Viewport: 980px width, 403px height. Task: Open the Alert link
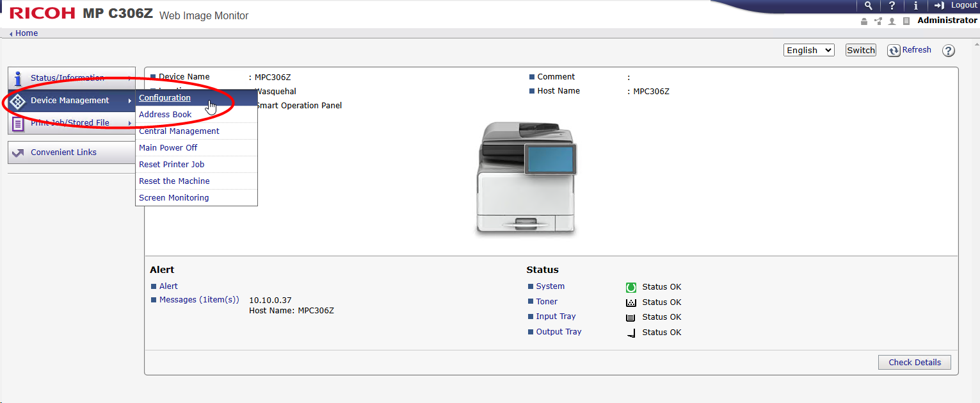[168, 286]
